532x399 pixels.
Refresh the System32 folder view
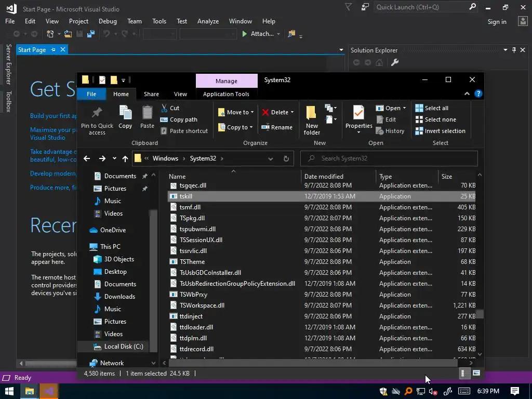click(x=286, y=158)
